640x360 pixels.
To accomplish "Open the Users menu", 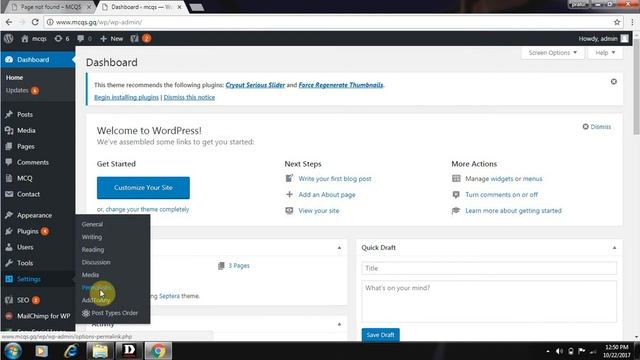I will (25, 247).
